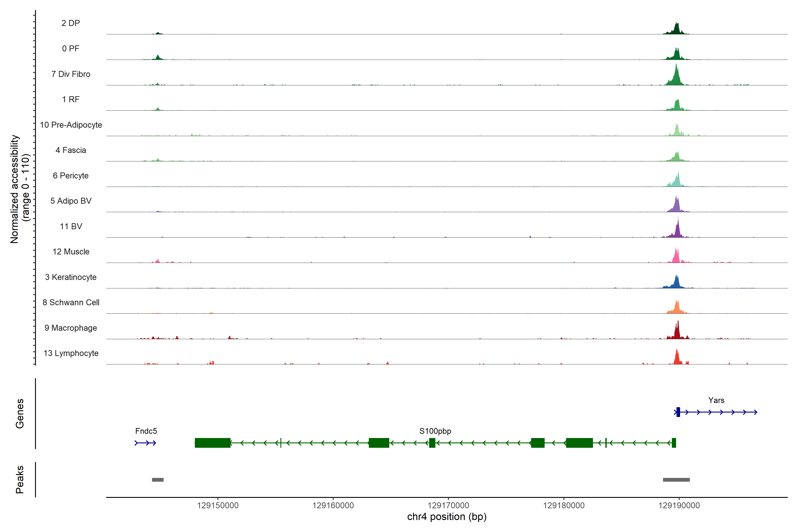Click the largest leftmost S100pbp exon block
Screen dimensions: 798x532
point(212,443)
